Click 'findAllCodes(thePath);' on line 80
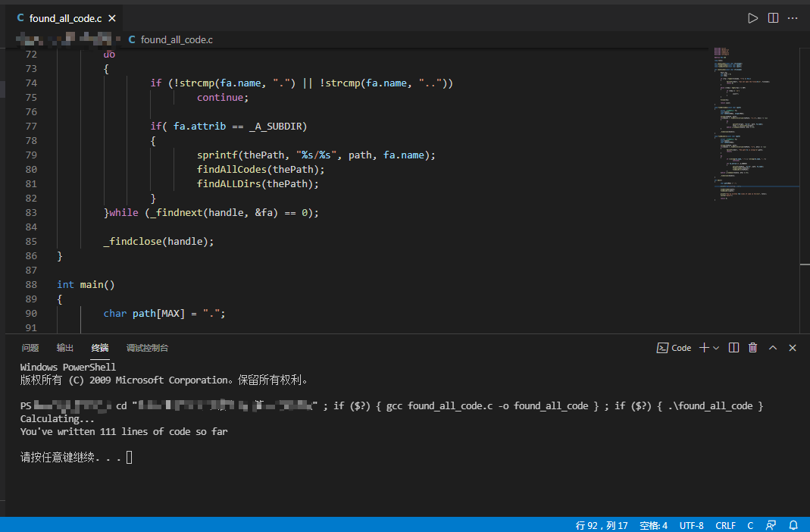 [261, 170]
